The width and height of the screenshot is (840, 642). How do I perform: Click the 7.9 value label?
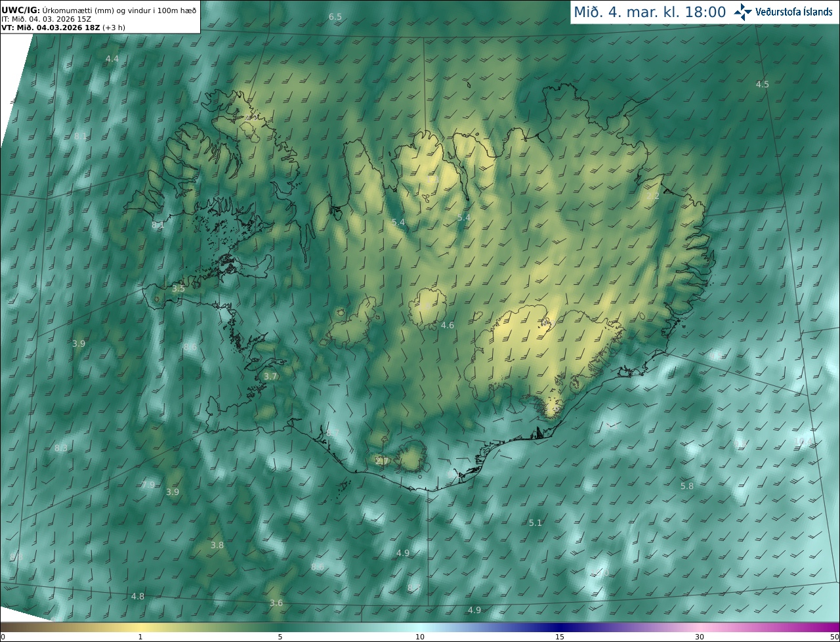coord(148,484)
